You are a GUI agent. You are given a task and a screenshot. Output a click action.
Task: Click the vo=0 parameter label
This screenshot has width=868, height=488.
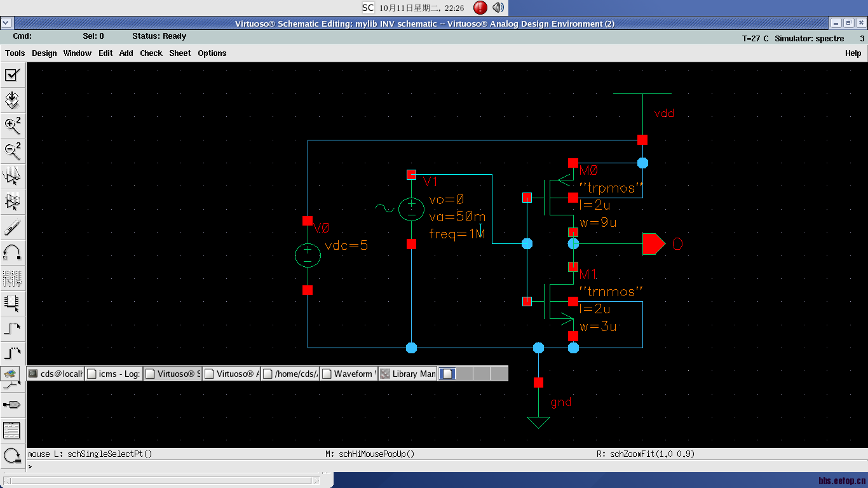(447, 200)
